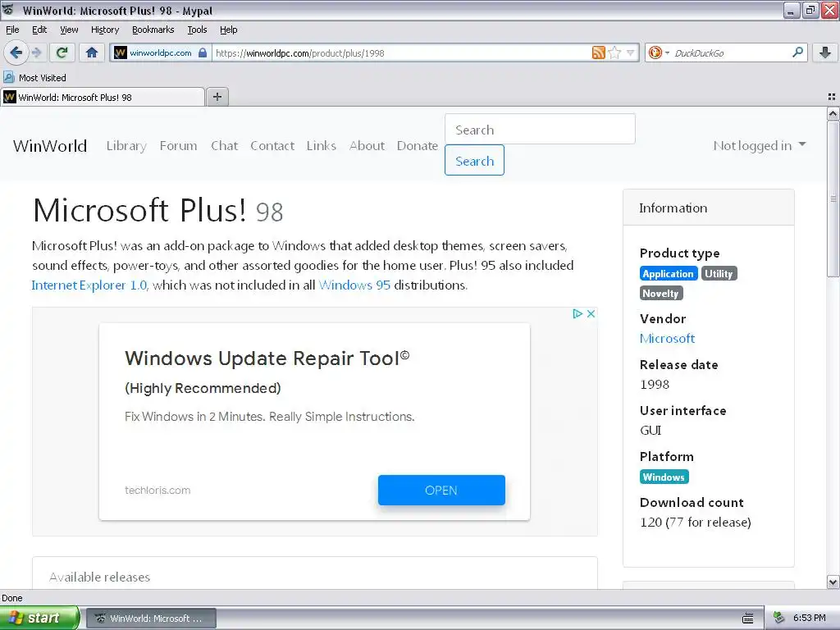Open a new tab with plus button

[217, 97]
